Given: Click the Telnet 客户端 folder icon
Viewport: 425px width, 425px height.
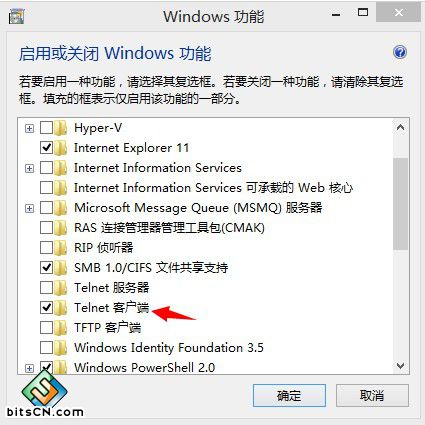Looking at the screenshot, I should 60,308.
